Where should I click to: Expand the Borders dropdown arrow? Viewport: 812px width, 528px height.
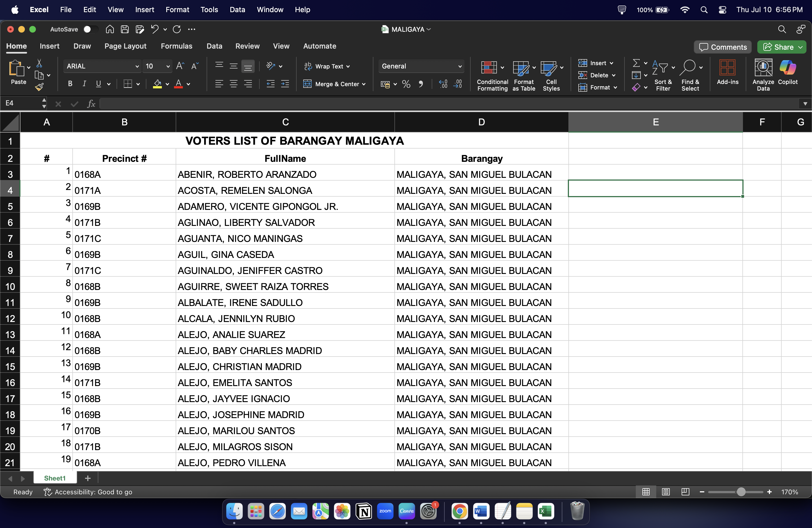138,84
